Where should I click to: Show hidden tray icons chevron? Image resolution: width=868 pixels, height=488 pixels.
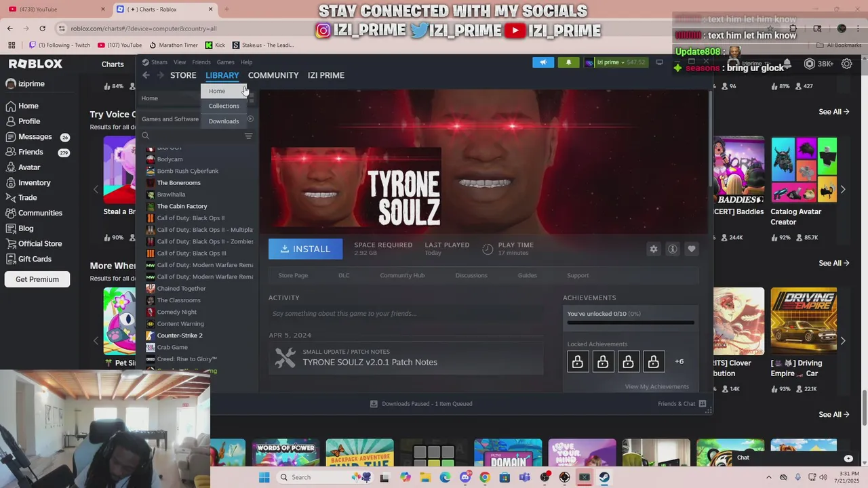tap(768, 477)
